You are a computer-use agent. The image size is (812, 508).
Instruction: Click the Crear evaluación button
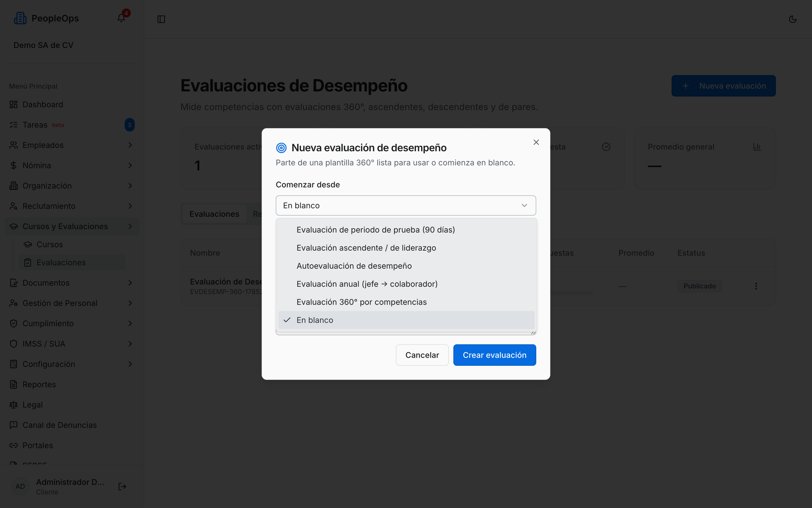coord(495,355)
